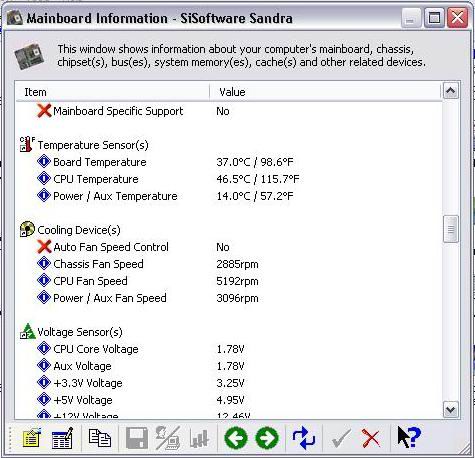Viewport: 475px width, 458px height.
Task: Select the Voltage Sensor(s) heading
Action: click(x=80, y=332)
